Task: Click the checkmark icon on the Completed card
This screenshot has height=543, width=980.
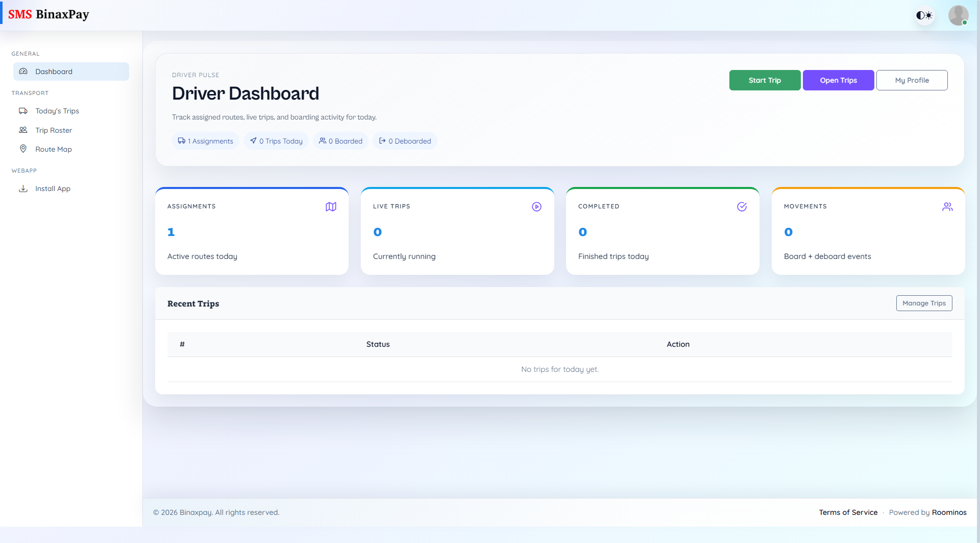Action: coord(742,206)
